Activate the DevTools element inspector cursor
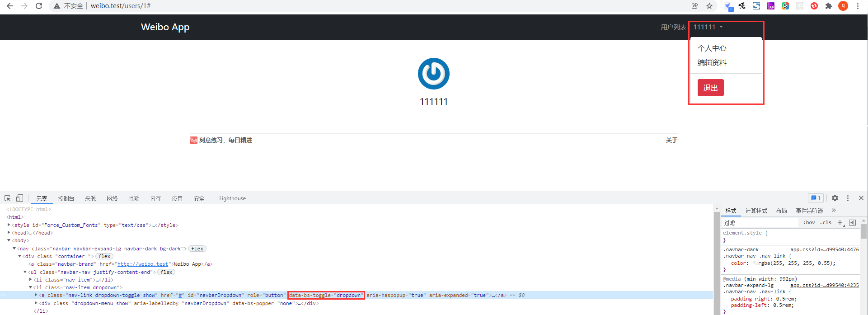The width and height of the screenshot is (868, 315). (8, 198)
